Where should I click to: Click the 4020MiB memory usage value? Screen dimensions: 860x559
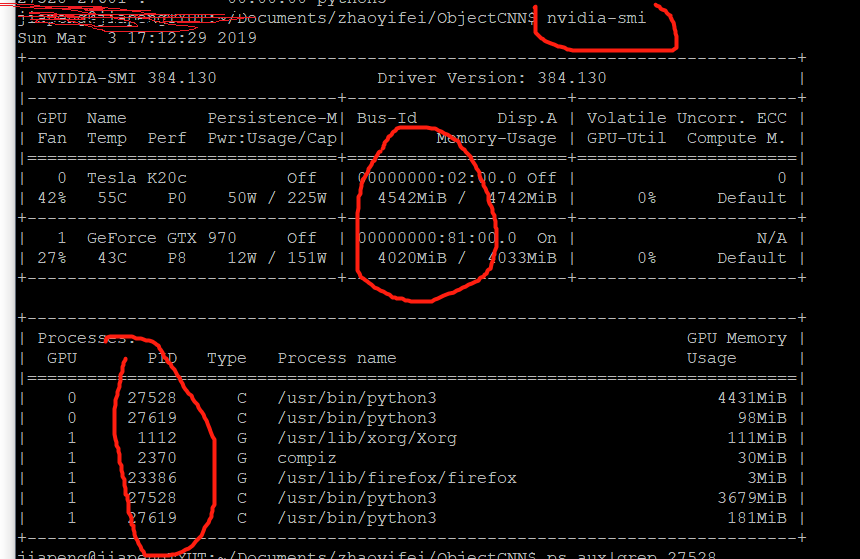(412, 258)
